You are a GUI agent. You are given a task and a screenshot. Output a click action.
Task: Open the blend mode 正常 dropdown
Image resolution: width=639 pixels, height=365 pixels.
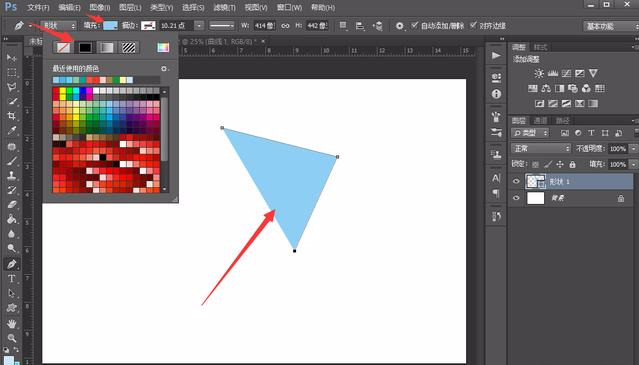point(541,149)
